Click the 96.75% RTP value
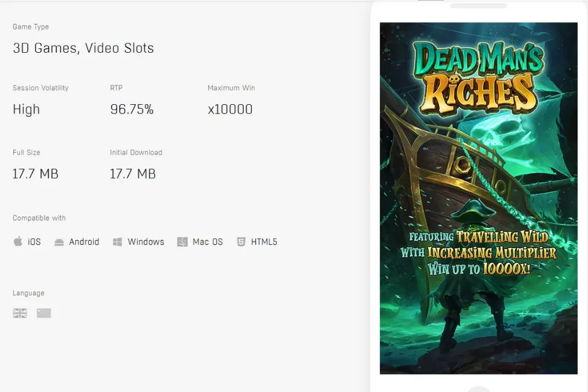 132,110
